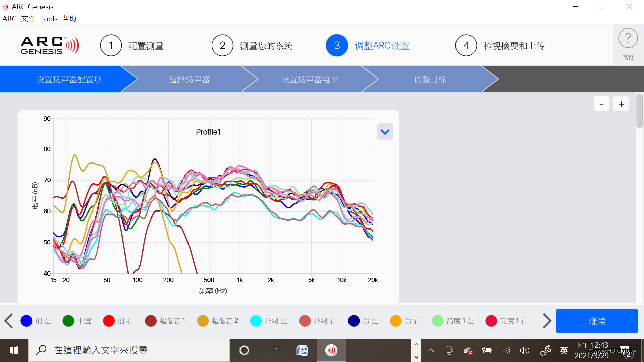The width and height of the screenshot is (644, 362).
Task: Open step 1 配置测量 circle
Action: point(111,45)
